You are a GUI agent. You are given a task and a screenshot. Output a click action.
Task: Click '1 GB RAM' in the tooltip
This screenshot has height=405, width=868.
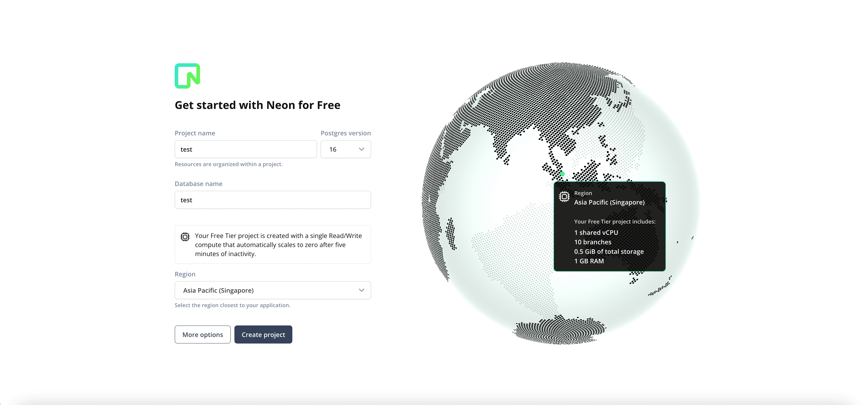tap(589, 261)
